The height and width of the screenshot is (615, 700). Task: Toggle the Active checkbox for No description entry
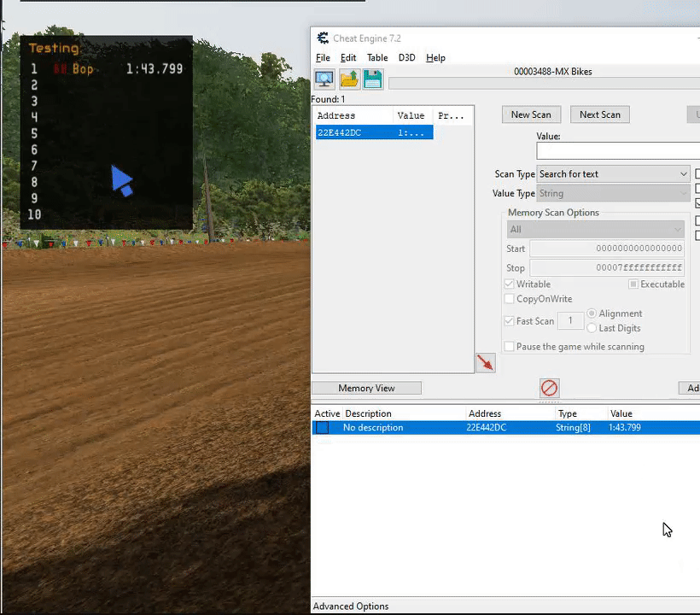[x=323, y=427]
